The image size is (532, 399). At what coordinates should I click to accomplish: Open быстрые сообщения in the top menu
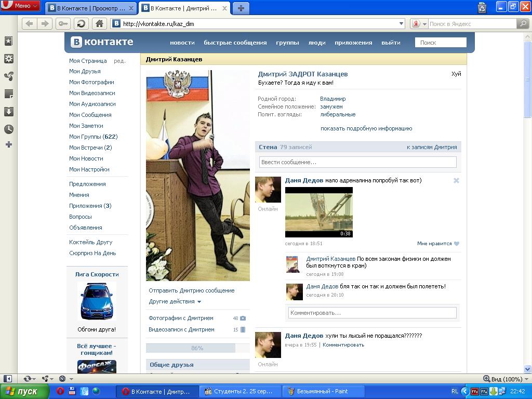tap(235, 43)
